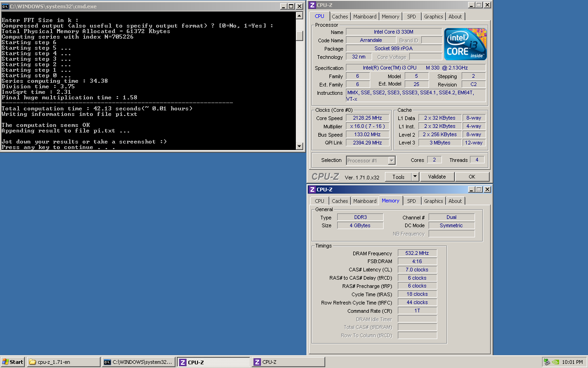588x368 pixels.
Task: Click the 'Total computation time : 42.13 seconds' line
Action: click(x=97, y=109)
